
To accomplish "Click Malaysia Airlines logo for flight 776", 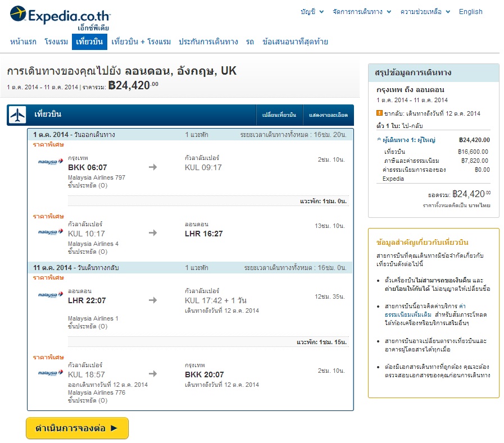I will pos(51,372).
